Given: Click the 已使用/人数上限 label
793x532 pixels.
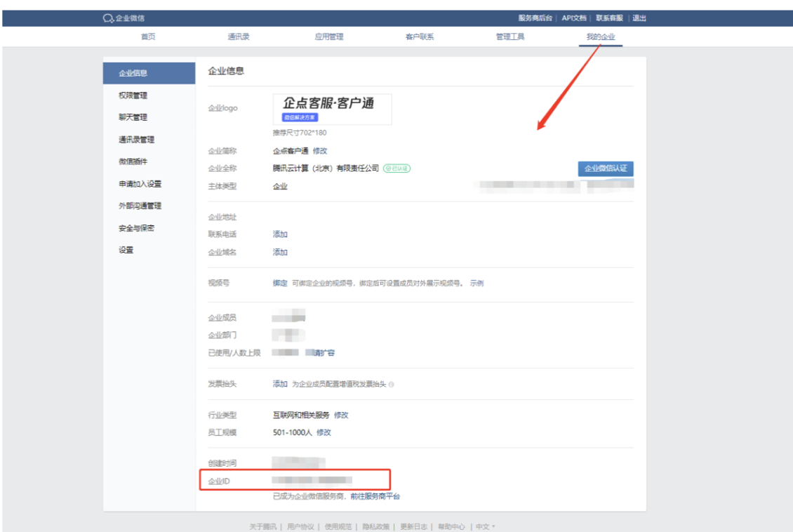Looking at the screenshot, I should click(234, 352).
